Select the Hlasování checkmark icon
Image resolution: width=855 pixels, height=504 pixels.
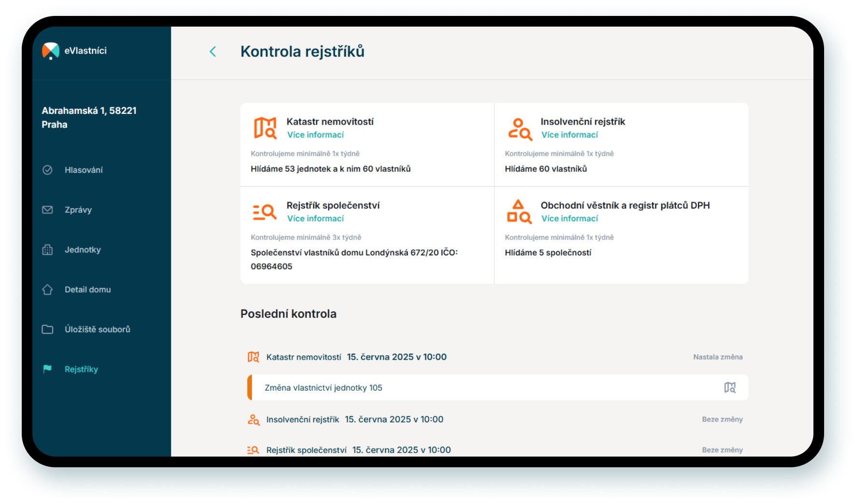pos(47,169)
